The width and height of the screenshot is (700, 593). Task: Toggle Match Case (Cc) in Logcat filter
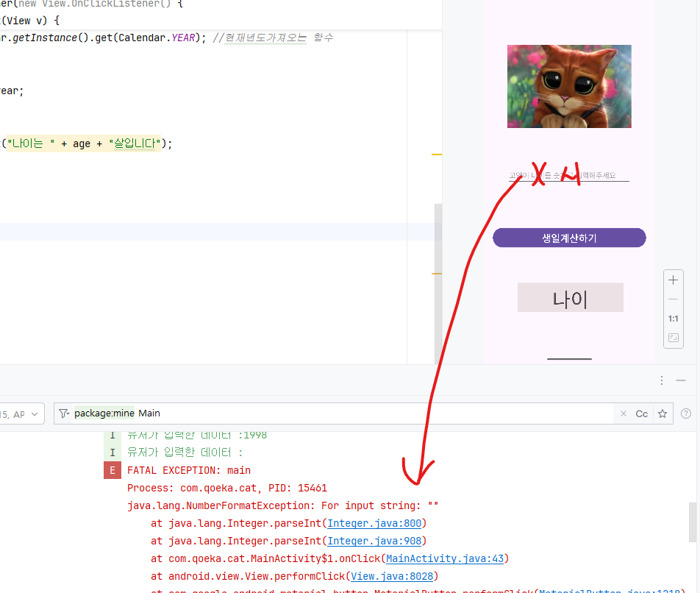[x=641, y=414]
